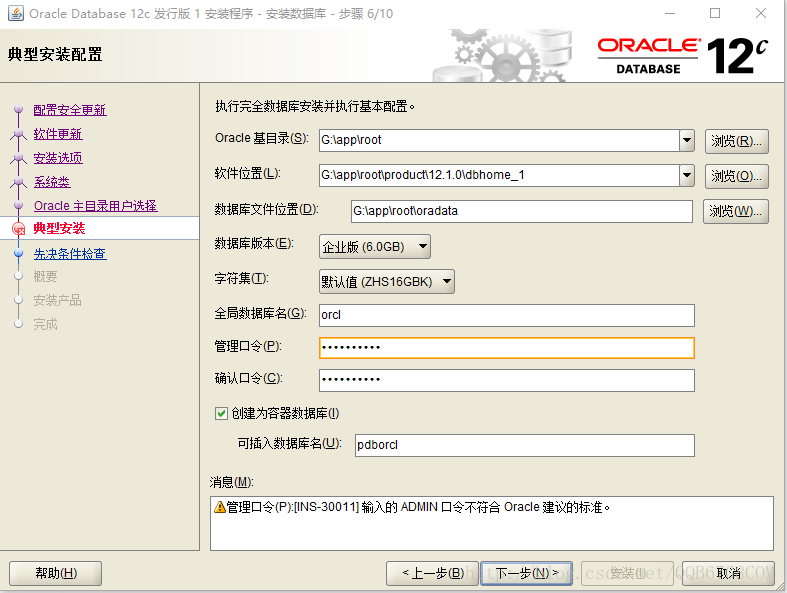Go to 软件更新 step
This screenshot has height=593, width=787.
(58, 134)
